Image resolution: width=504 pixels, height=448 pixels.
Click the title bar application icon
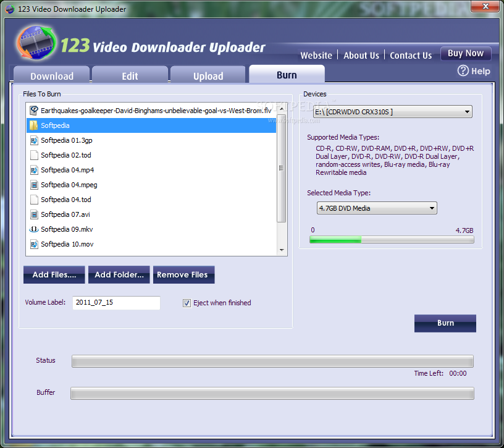point(10,9)
